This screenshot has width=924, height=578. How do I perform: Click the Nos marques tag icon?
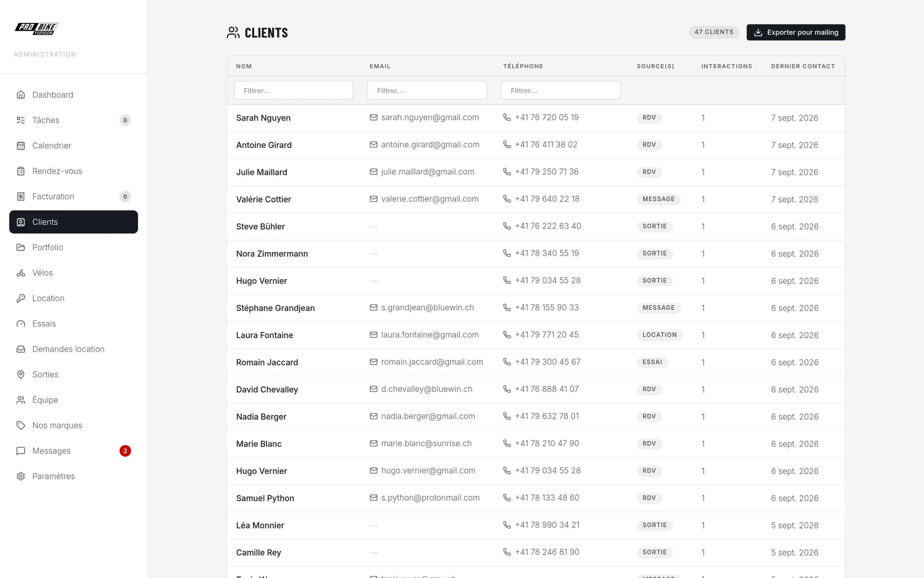(x=21, y=425)
